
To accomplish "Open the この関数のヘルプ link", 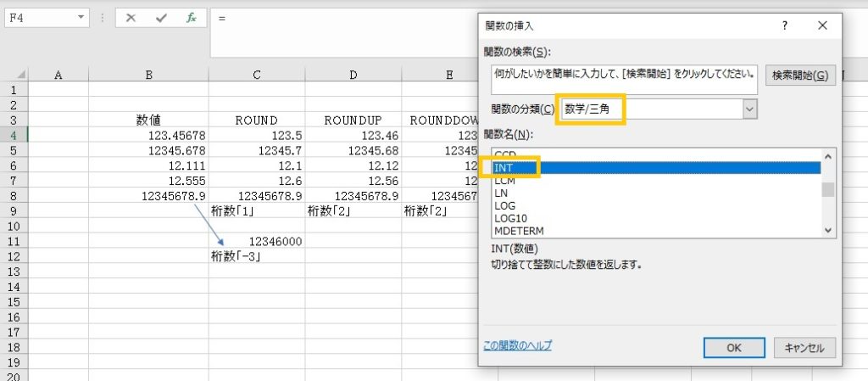I will (517, 345).
